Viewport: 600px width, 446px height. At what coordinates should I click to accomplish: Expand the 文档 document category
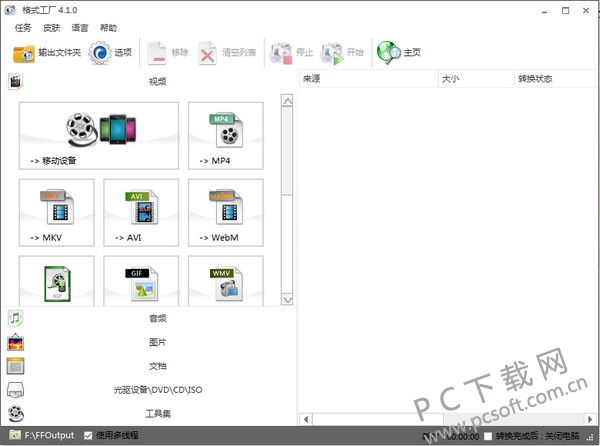click(x=149, y=366)
